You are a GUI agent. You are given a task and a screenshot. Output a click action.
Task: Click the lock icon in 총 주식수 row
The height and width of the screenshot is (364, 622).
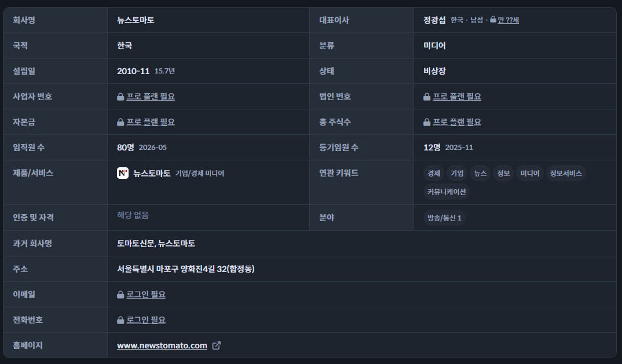pyautogui.click(x=427, y=122)
